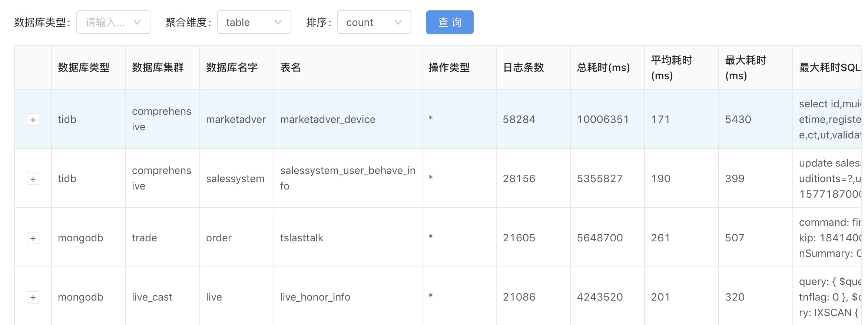Click total time value 5355827

click(x=600, y=178)
